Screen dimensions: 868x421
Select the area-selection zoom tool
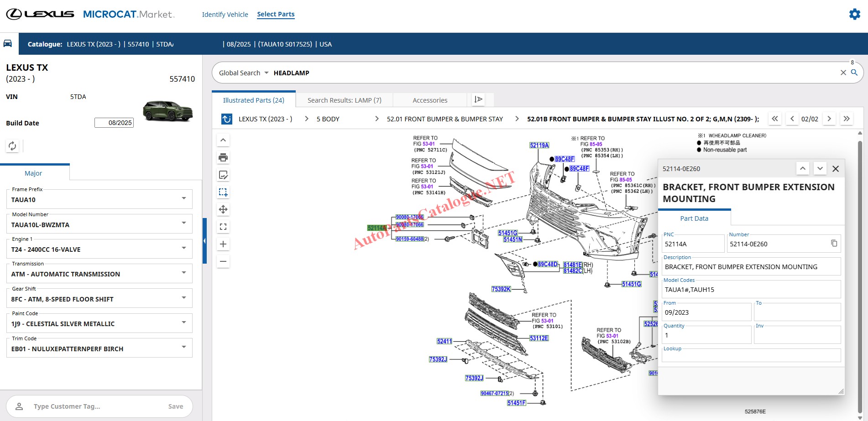point(223,192)
